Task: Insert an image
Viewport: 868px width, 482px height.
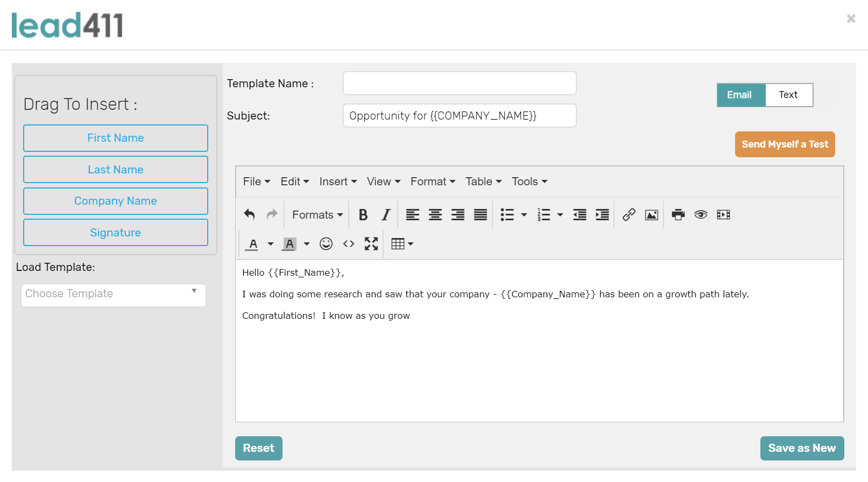Action: (x=652, y=214)
